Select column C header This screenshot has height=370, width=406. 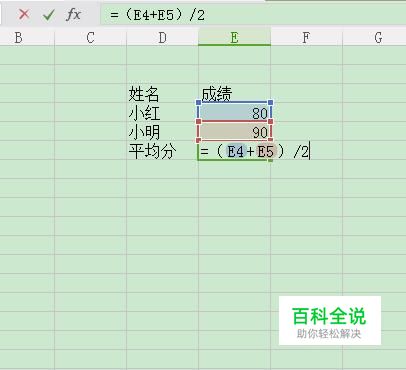90,38
